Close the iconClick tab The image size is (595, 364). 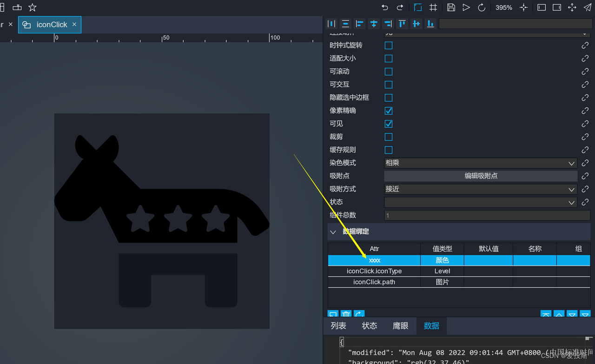(x=74, y=24)
